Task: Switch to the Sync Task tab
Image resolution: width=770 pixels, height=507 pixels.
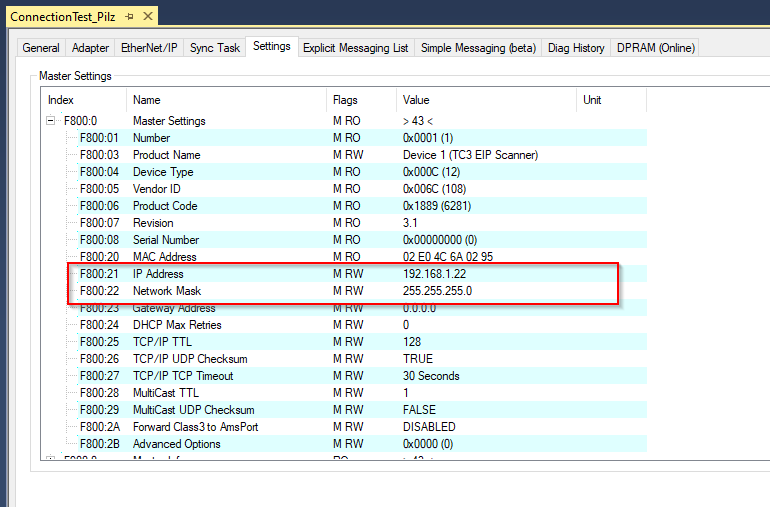Action: tap(215, 48)
